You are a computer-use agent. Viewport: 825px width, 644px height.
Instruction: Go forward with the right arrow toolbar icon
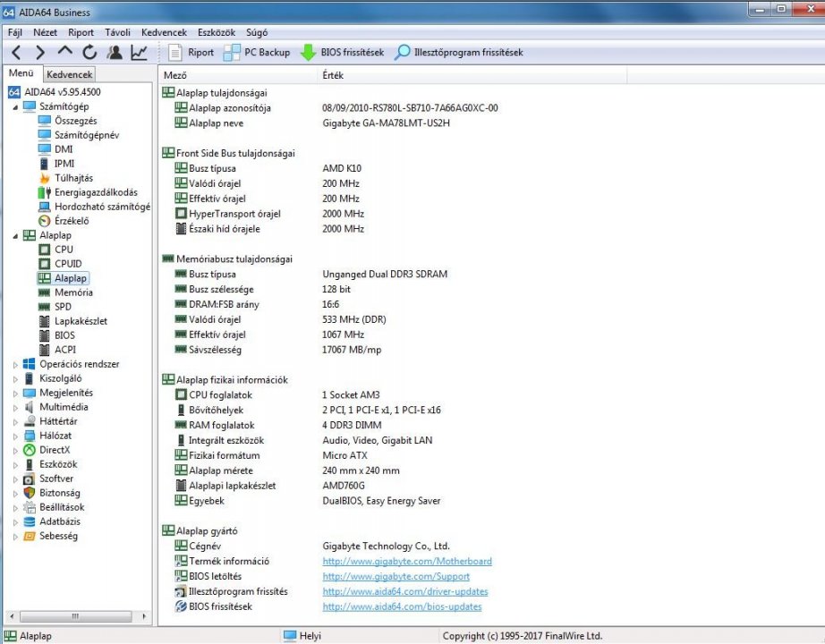click(x=40, y=52)
